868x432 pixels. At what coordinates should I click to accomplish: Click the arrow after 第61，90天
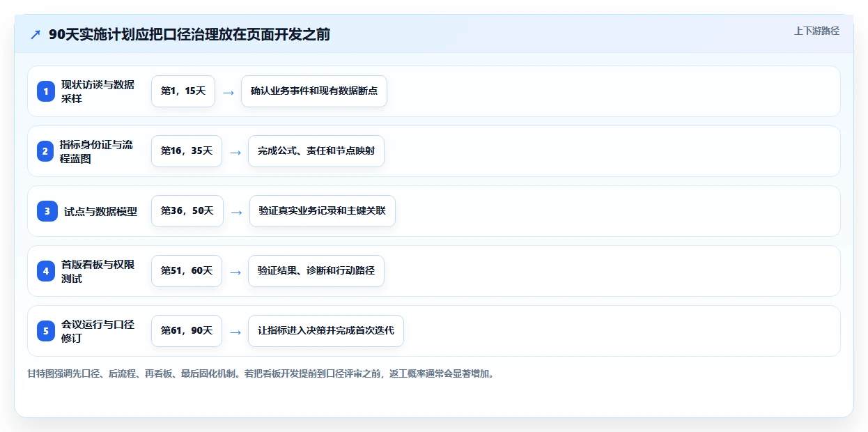(235, 332)
